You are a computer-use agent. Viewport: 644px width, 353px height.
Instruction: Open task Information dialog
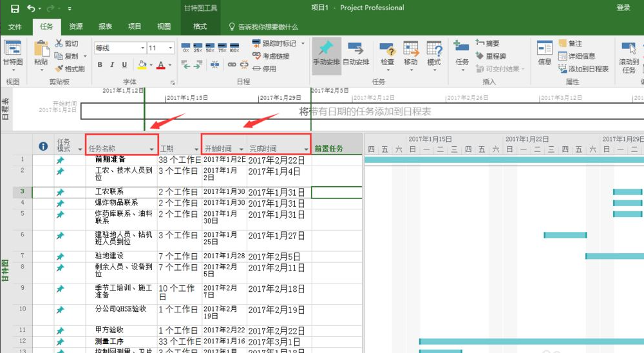[545, 53]
